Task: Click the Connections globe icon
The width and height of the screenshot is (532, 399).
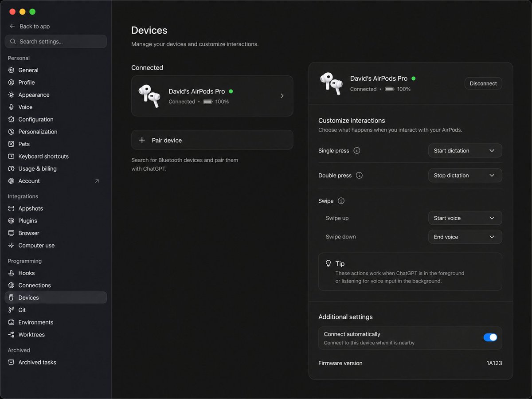Action: (12, 286)
